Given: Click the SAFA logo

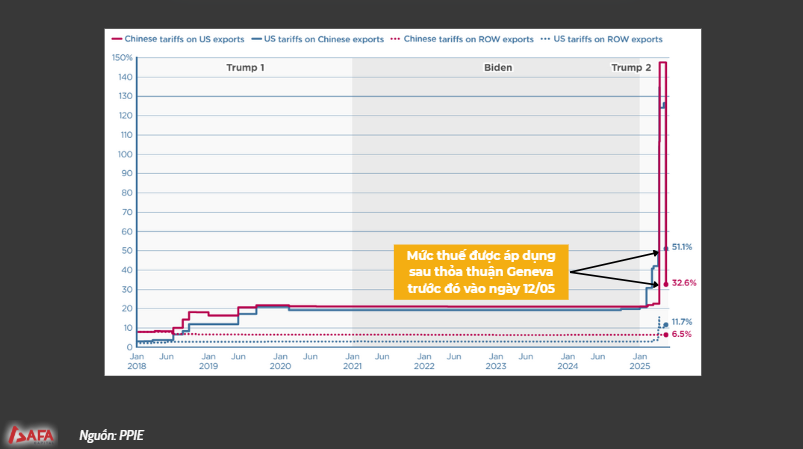Looking at the screenshot, I should click(x=31, y=435).
